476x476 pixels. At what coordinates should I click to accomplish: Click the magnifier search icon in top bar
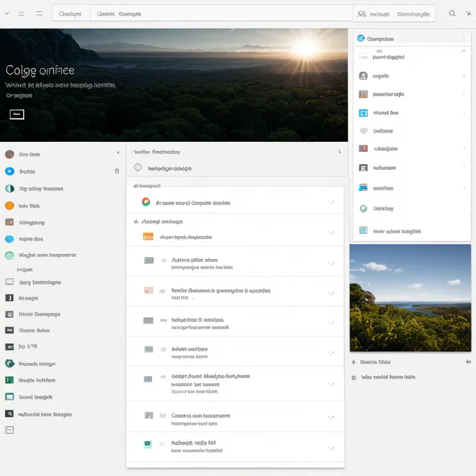[x=452, y=13]
